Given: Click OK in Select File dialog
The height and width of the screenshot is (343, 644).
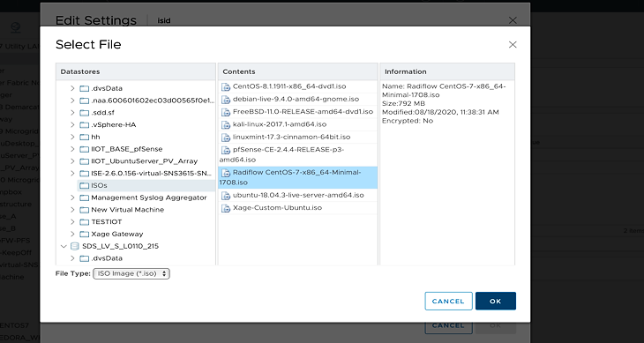Looking at the screenshot, I should click(495, 302).
